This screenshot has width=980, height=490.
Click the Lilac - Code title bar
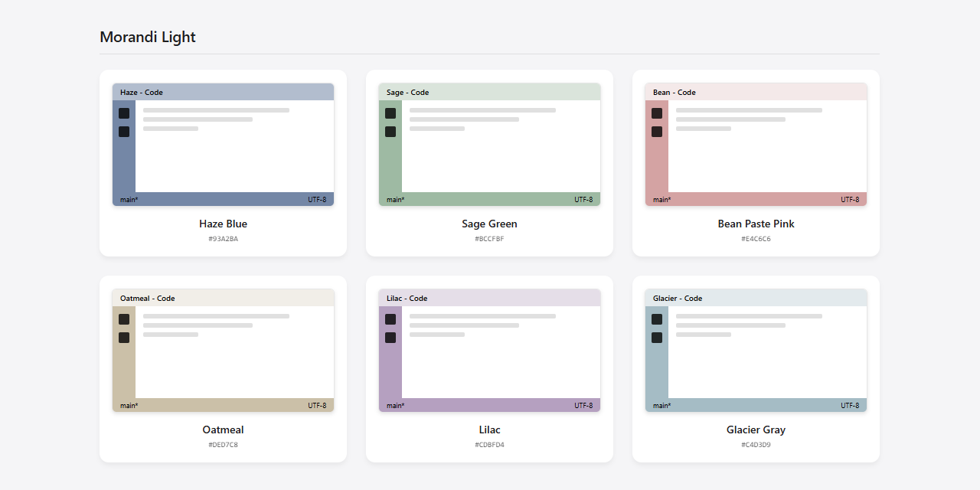489,298
